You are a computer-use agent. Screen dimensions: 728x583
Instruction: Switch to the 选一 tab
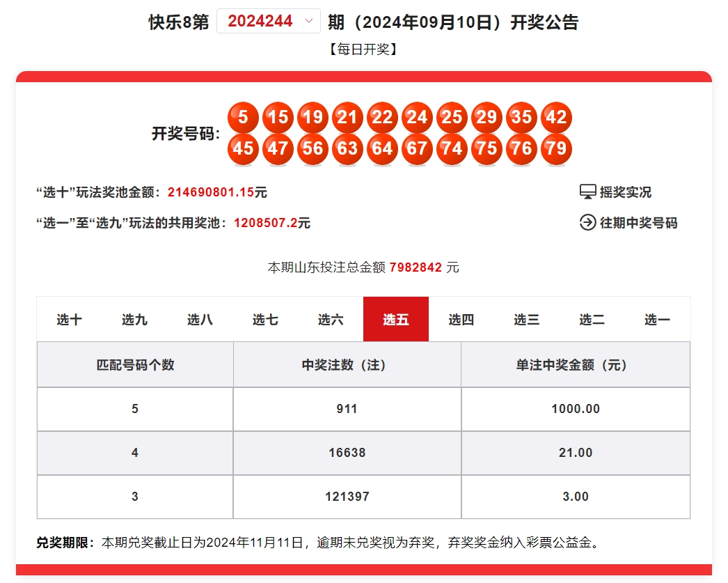pyautogui.click(x=657, y=319)
